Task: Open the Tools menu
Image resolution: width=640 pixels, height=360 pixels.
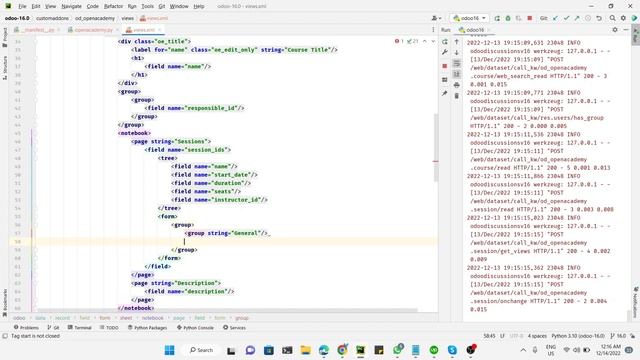Action: 147,7
